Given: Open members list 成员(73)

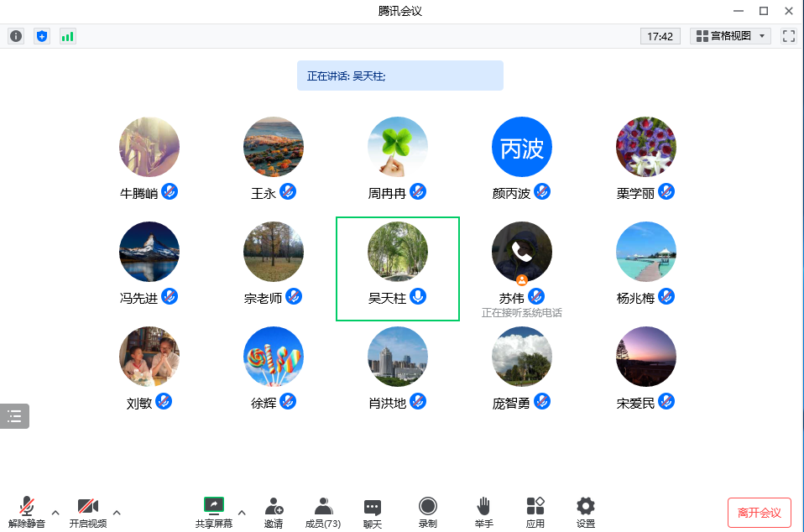Looking at the screenshot, I should click(323, 513).
